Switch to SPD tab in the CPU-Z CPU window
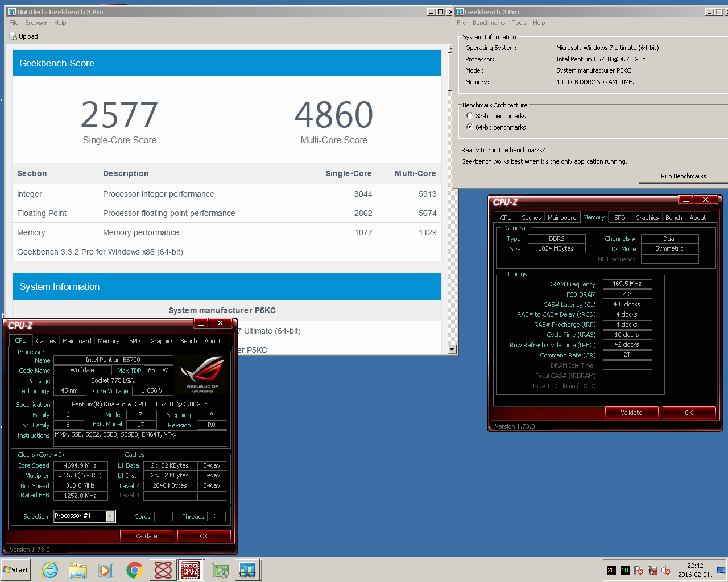Screen dimensions: 728x582 (x=134, y=341)
